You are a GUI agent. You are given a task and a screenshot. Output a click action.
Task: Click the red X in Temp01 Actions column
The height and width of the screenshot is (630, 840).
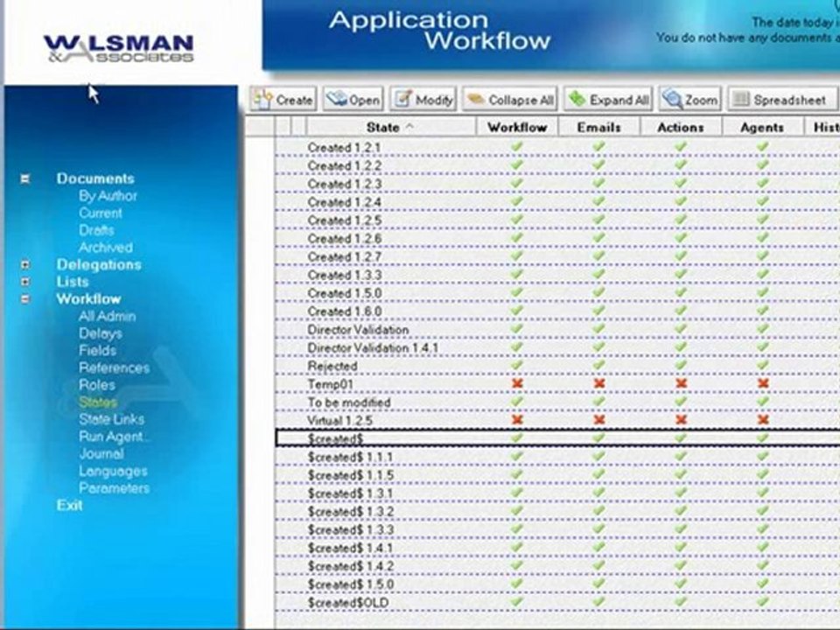click(681, 383)
